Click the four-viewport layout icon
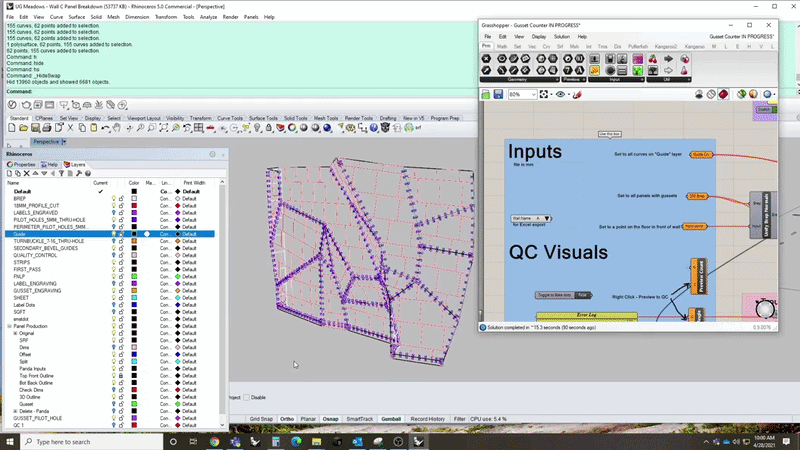The width and height of the screenshot is (800, 450). click(x=198, y=128)
